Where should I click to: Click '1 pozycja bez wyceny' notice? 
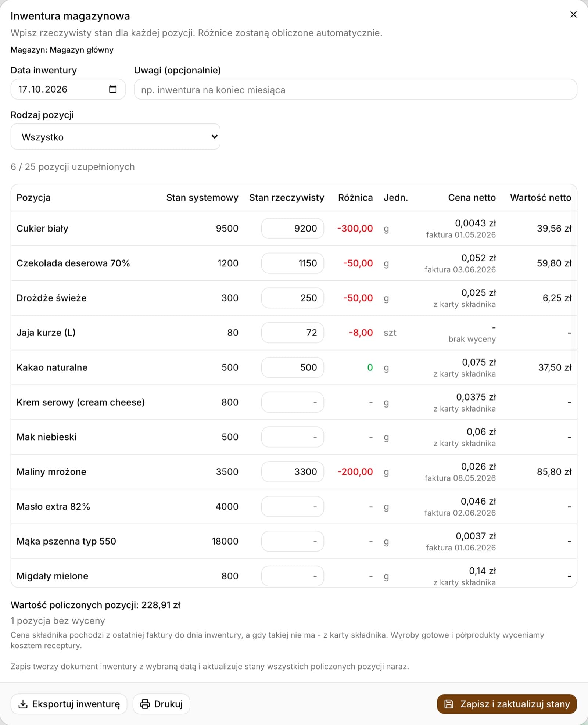point(58,621)
